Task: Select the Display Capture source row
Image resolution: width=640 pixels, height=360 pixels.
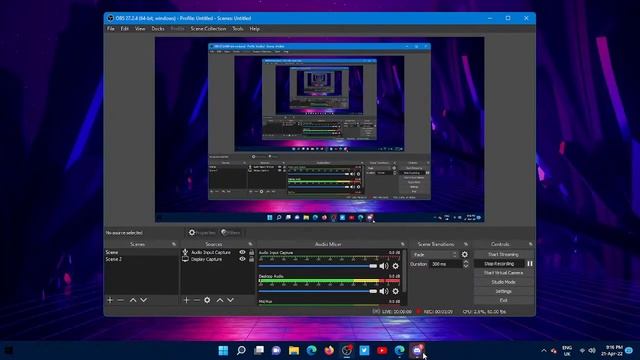Action: pyautogui.click(x=218, y=259)
